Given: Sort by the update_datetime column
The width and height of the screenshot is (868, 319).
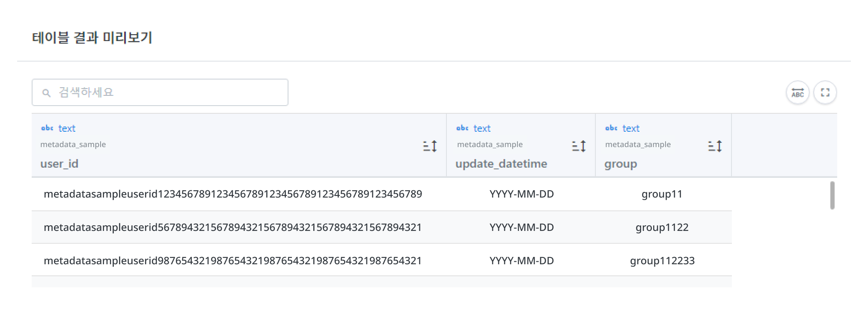Looking at the screenshot, I should (579, 146).
